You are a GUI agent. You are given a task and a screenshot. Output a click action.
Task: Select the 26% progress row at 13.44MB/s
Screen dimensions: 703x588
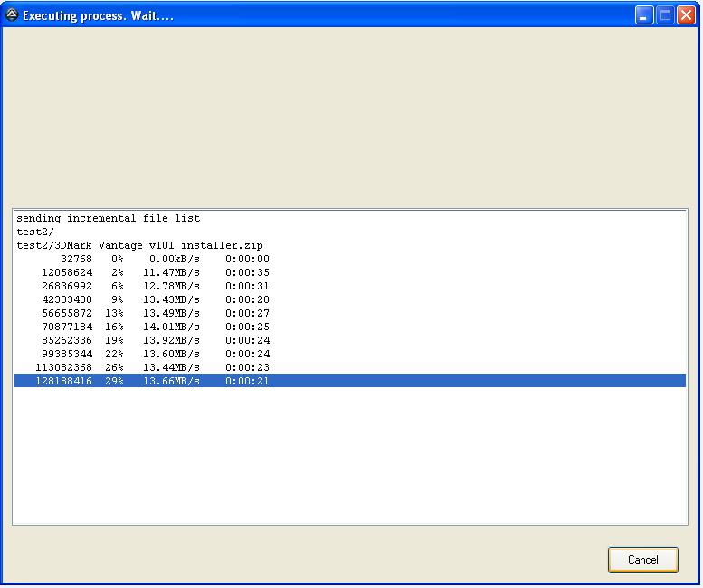(142, 368)
